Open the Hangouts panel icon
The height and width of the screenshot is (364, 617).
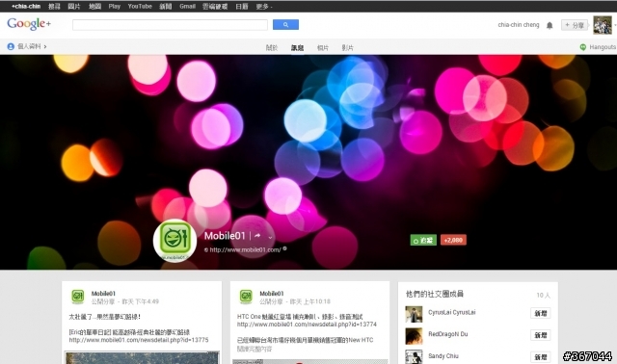pyautogui.click(x=582, y=47)
